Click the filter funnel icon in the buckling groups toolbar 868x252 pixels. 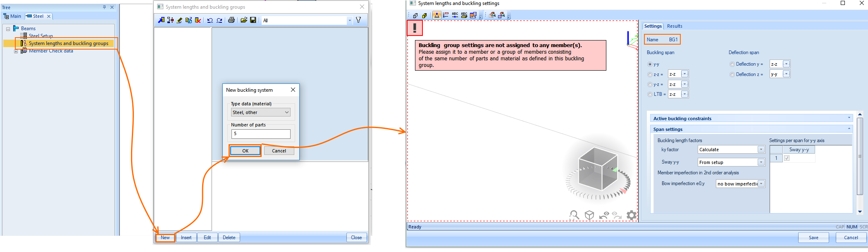pyautogui.click(x=358, y=20)
